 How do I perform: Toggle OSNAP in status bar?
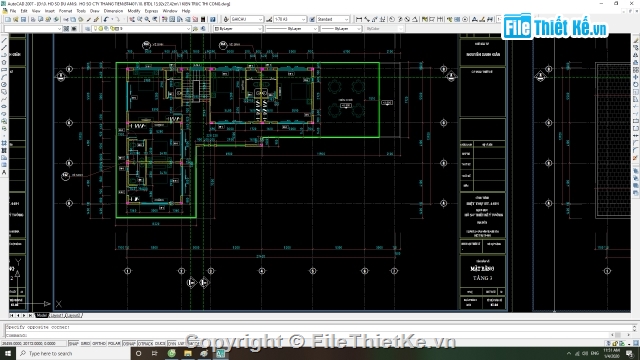[x=129, y=344]
